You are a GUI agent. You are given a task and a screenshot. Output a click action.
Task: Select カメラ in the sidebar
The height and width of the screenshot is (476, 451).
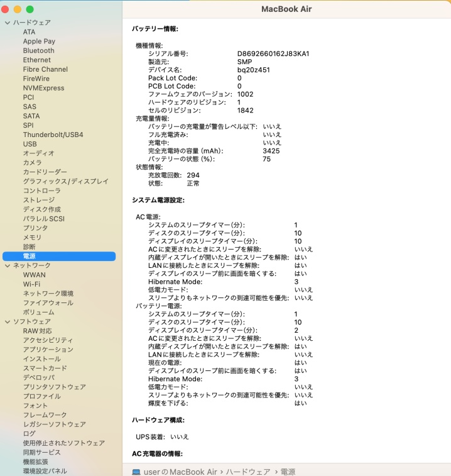(x=32, y=163)
